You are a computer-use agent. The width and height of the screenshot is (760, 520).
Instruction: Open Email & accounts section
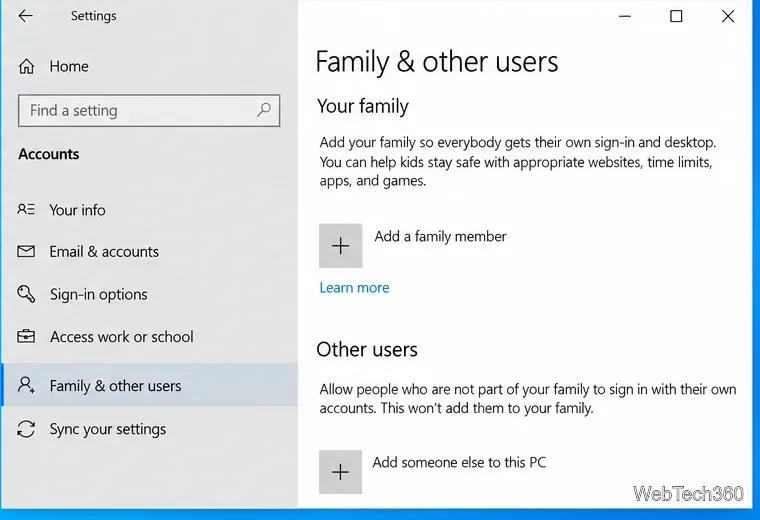pyautogui.click(x=150, y=252)
